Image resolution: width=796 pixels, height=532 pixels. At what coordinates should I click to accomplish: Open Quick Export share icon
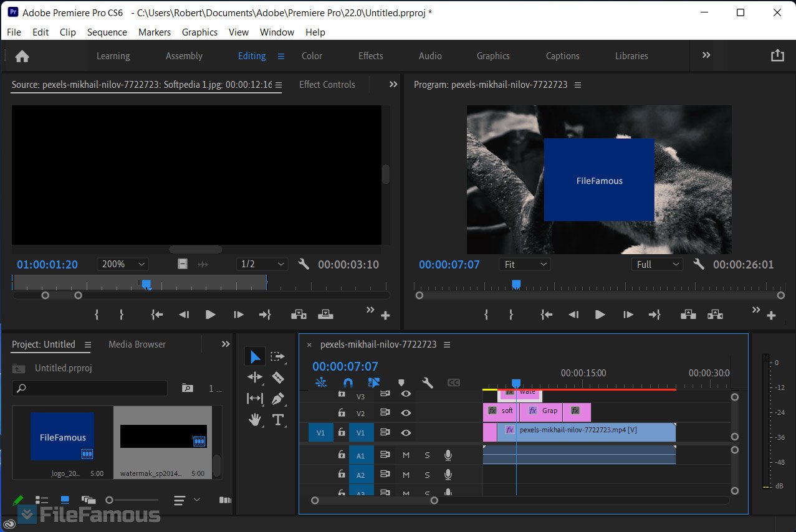pos(777,55)
